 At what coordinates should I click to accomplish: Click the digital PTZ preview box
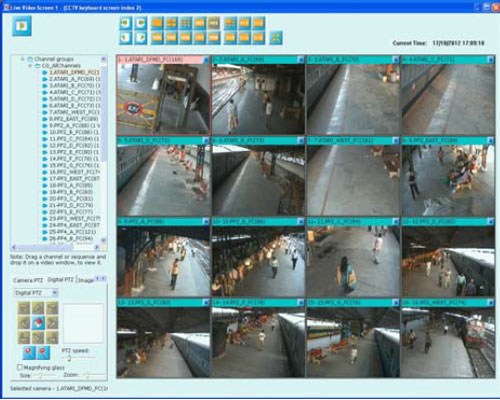(83, 323)
